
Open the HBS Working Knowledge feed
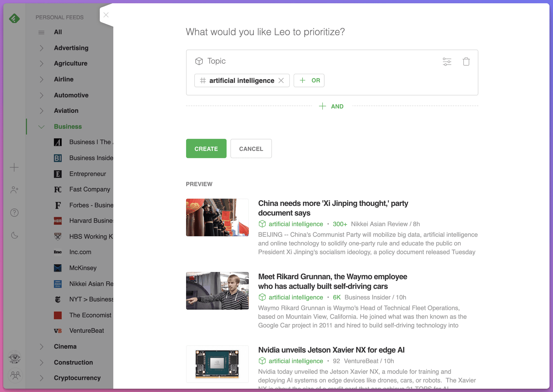point(83,236)
